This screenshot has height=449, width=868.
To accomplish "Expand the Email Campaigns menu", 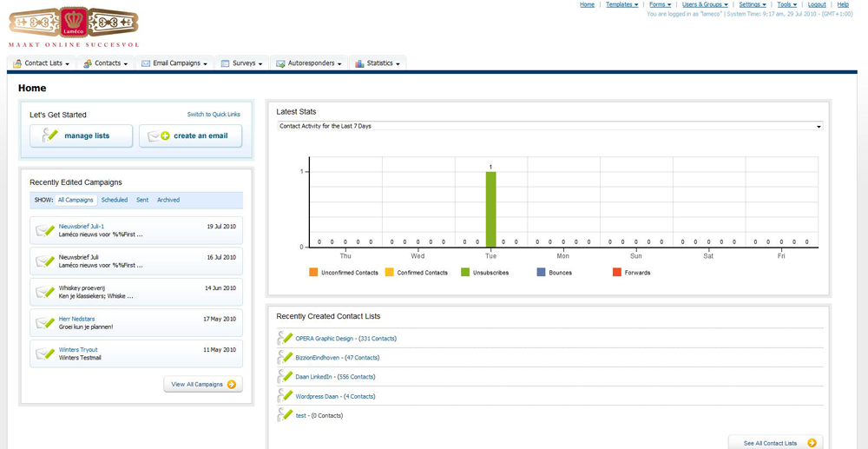I will coord(175,63).
